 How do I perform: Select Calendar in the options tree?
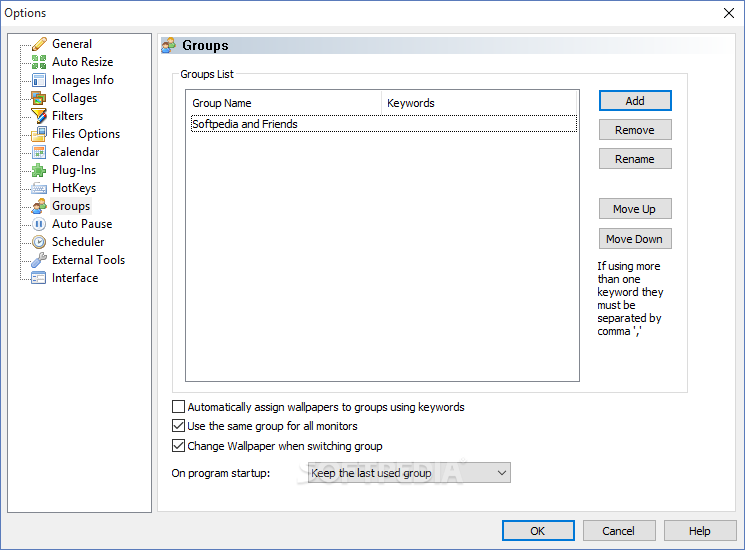[76, 152]
